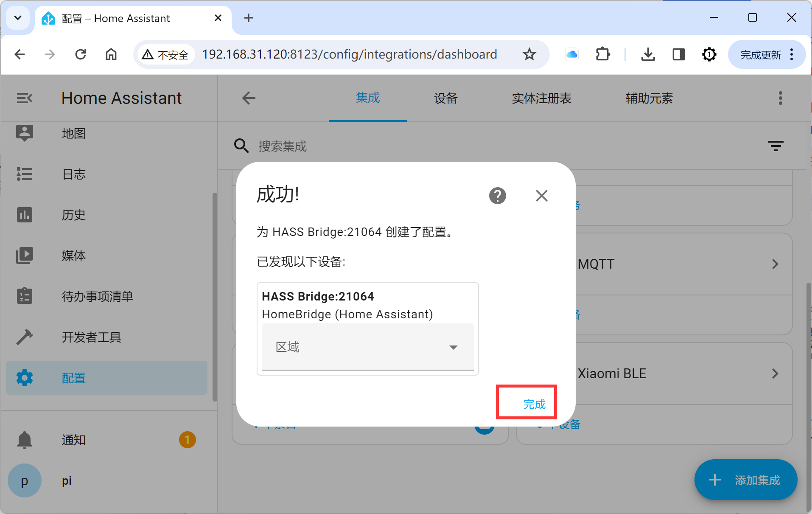
Task: Click the page vertical scrollbar
Action: (x=808, y=397)
